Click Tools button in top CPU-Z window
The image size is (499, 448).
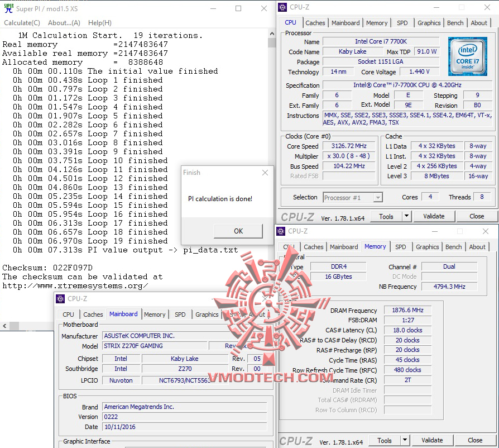pos(386,217)
